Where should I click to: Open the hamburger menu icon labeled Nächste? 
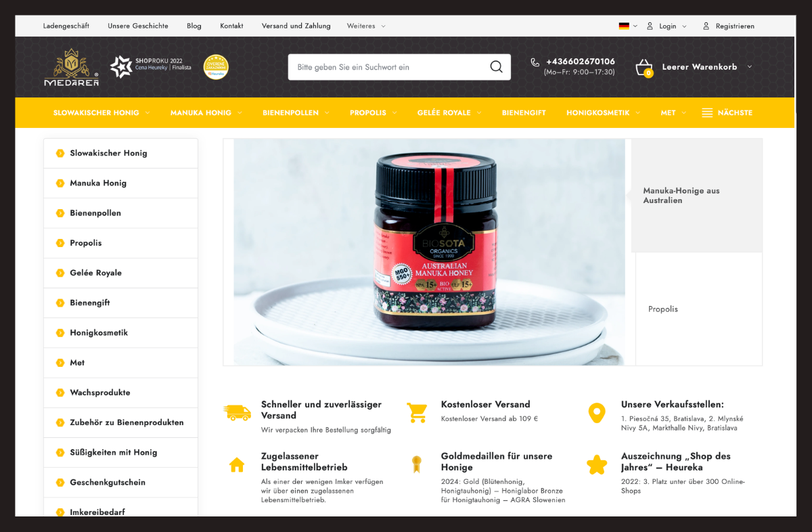tap(707, 113)
